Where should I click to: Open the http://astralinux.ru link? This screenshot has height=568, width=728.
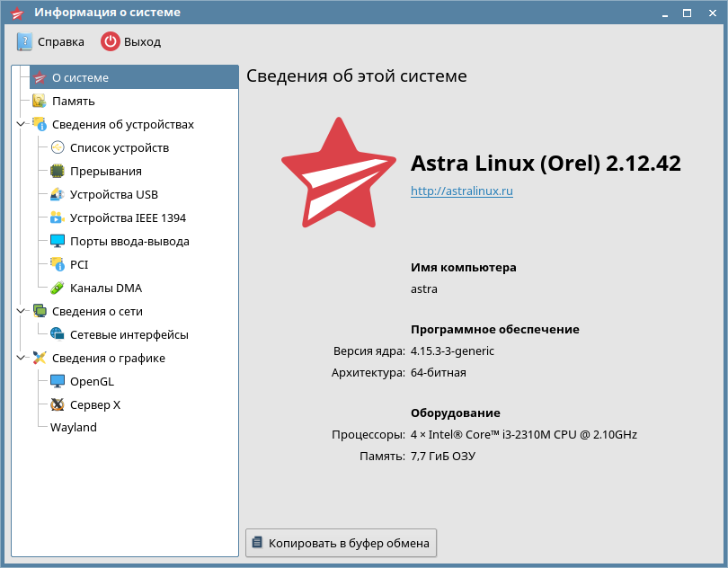click(461, 191)
